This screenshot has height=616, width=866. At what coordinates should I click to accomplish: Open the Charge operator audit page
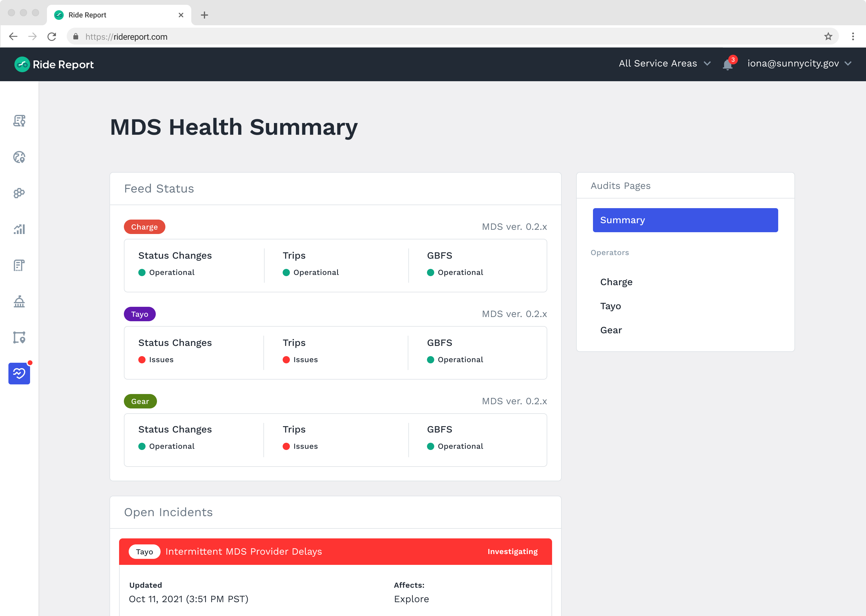click(x=616, y=282)
